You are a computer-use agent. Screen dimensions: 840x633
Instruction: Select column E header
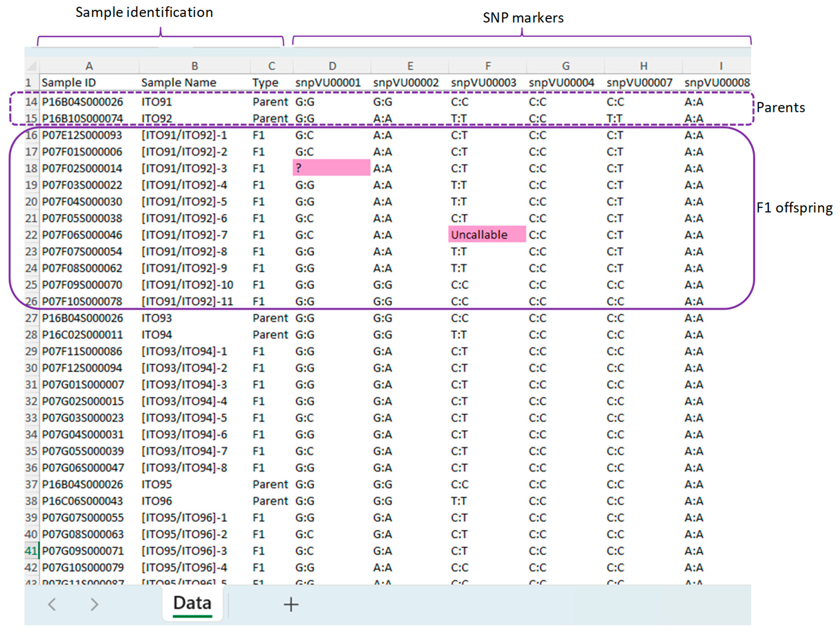[410, 66]
